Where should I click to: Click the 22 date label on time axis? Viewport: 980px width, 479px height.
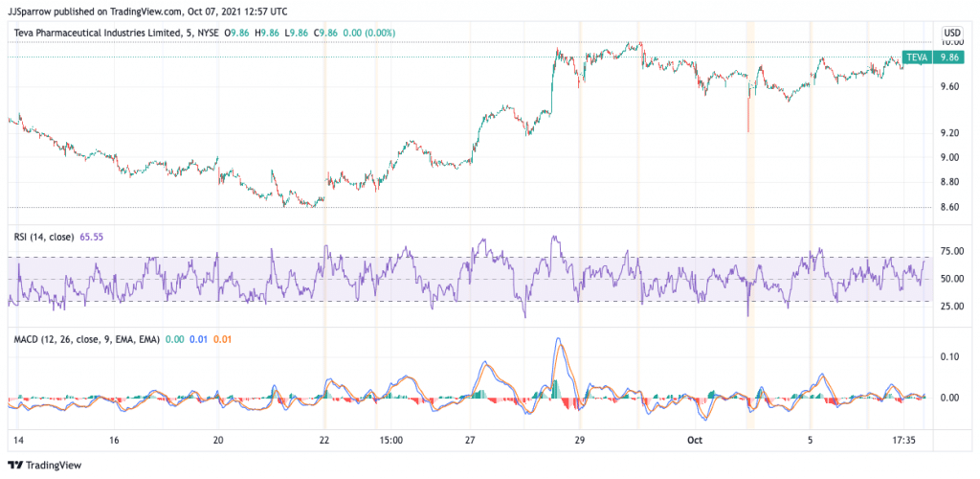click(x=323, y=441)
